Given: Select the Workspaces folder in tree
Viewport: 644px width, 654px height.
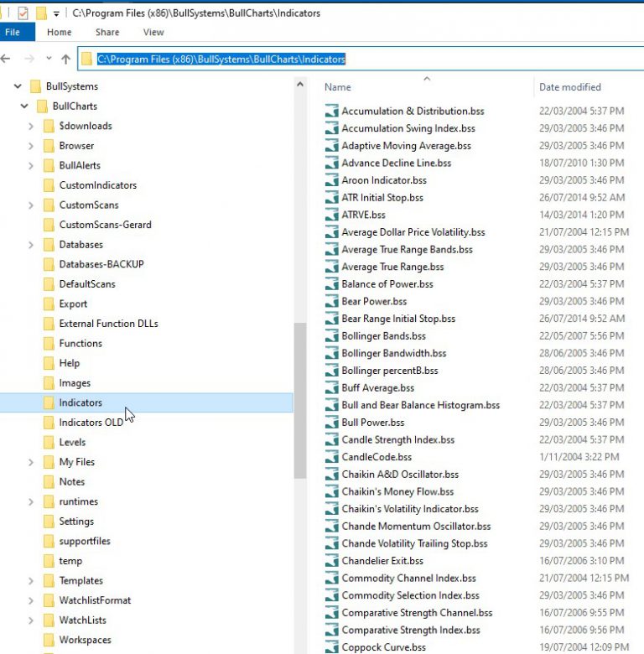Looking at the screenshot, I should pos(85,640).
